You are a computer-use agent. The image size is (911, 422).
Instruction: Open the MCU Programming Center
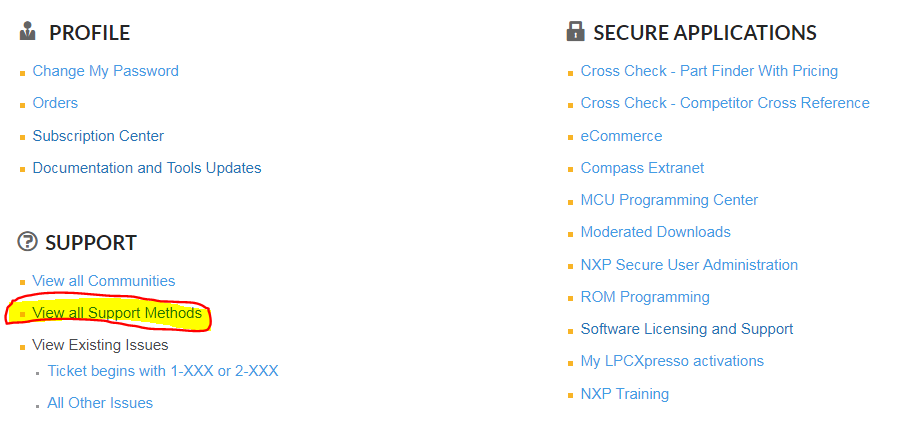pos(669,200)
